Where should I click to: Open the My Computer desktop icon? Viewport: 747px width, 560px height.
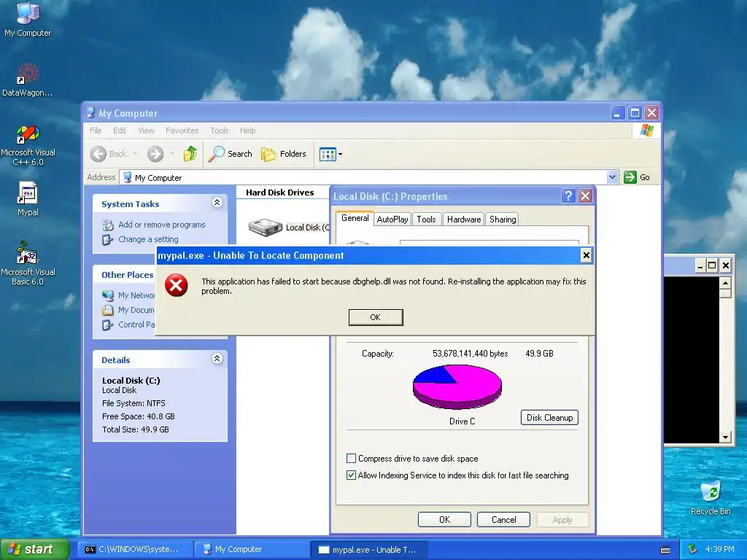28,19
